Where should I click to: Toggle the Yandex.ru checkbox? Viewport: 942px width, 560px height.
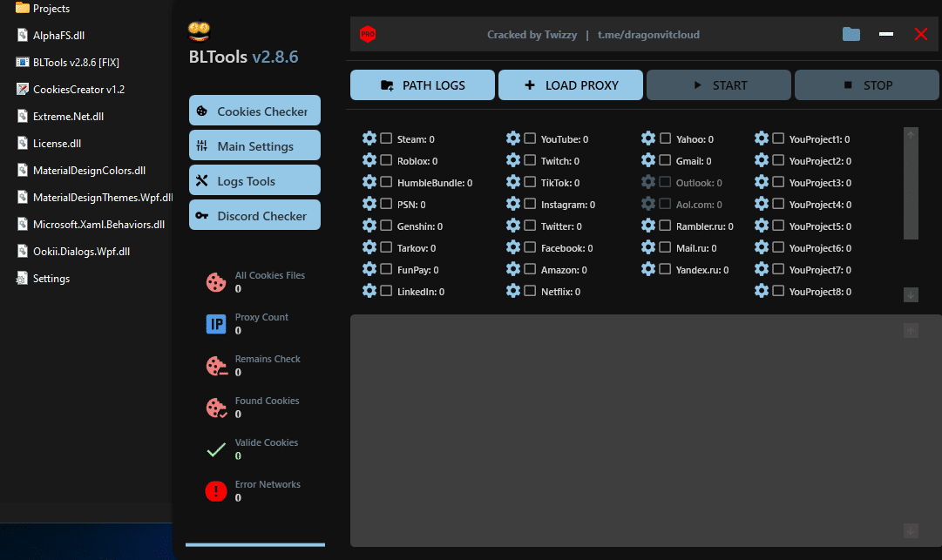665,269
